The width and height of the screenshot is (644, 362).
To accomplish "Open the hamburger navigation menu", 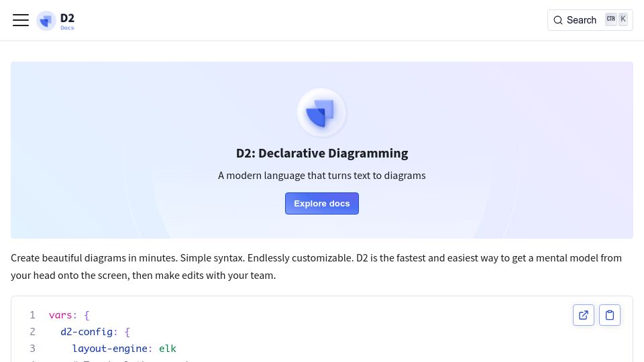I will pyautogui.click(x=21, y=20).
